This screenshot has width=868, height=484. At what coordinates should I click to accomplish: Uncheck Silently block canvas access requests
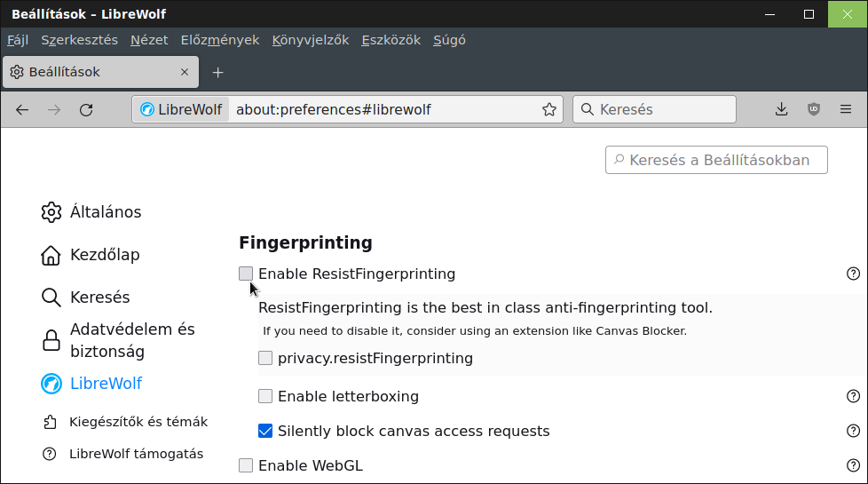[265, 431]
